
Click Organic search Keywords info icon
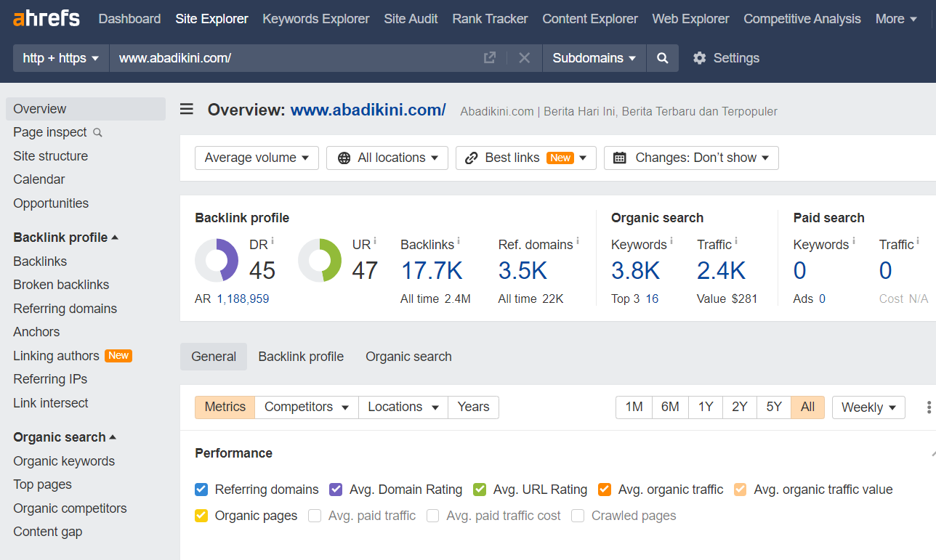[671, 240]
